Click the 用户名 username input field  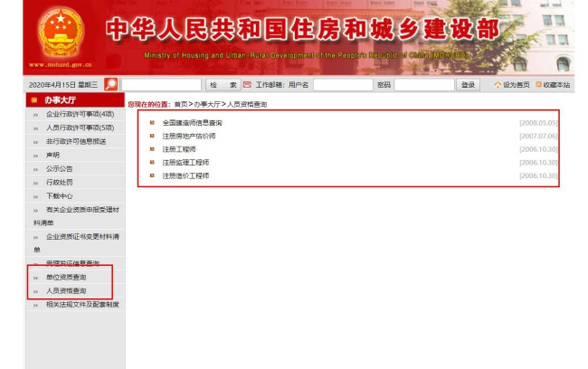342,85
